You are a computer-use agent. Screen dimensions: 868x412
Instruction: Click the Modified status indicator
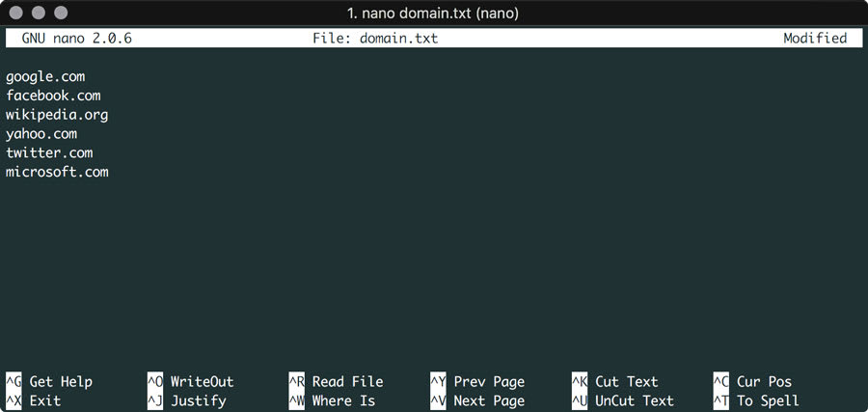[x=815, y=39]
